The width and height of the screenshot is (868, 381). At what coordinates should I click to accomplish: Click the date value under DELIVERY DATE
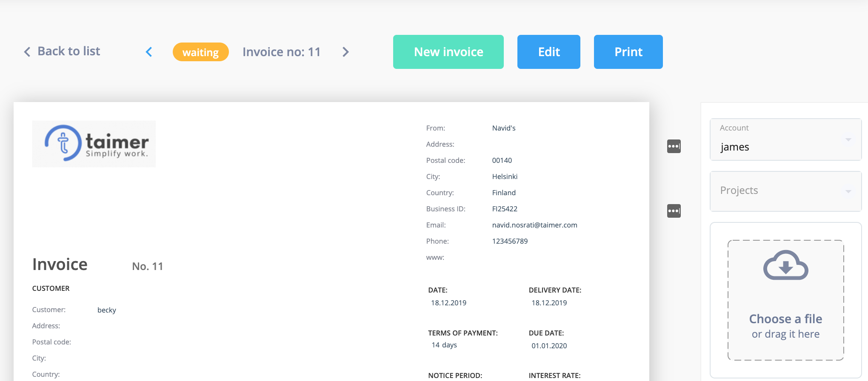click(549, 303)
